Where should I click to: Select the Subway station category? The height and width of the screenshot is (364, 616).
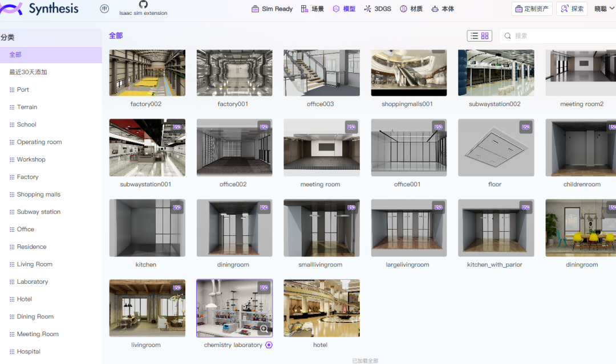point(51,212)
